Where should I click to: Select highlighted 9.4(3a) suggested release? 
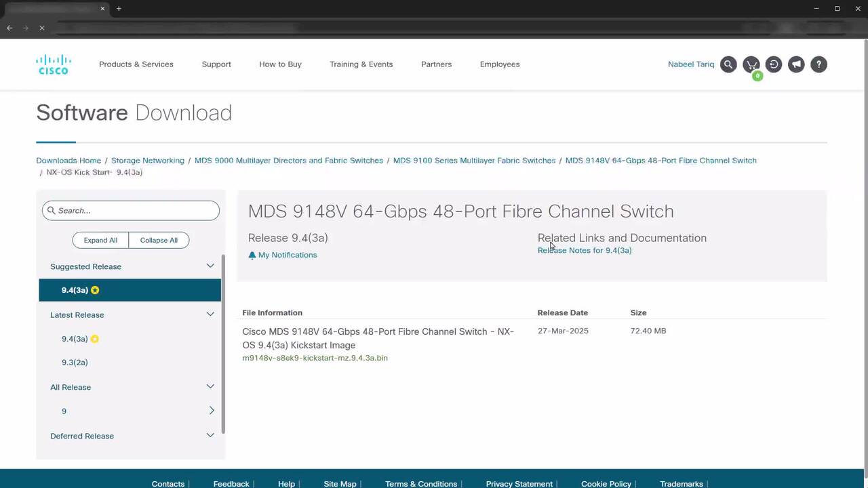(x=130, y=290)
